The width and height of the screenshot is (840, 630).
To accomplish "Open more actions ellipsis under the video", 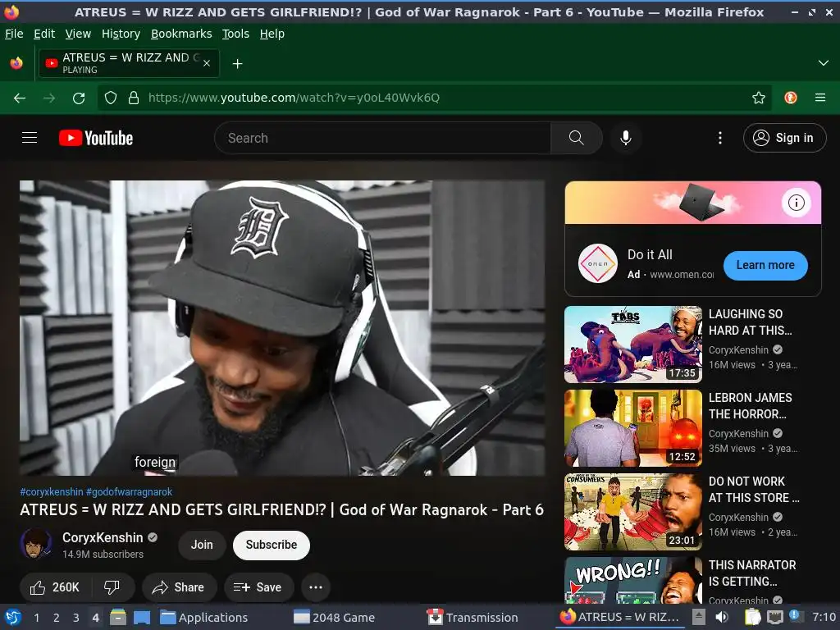I will point(316,587).
